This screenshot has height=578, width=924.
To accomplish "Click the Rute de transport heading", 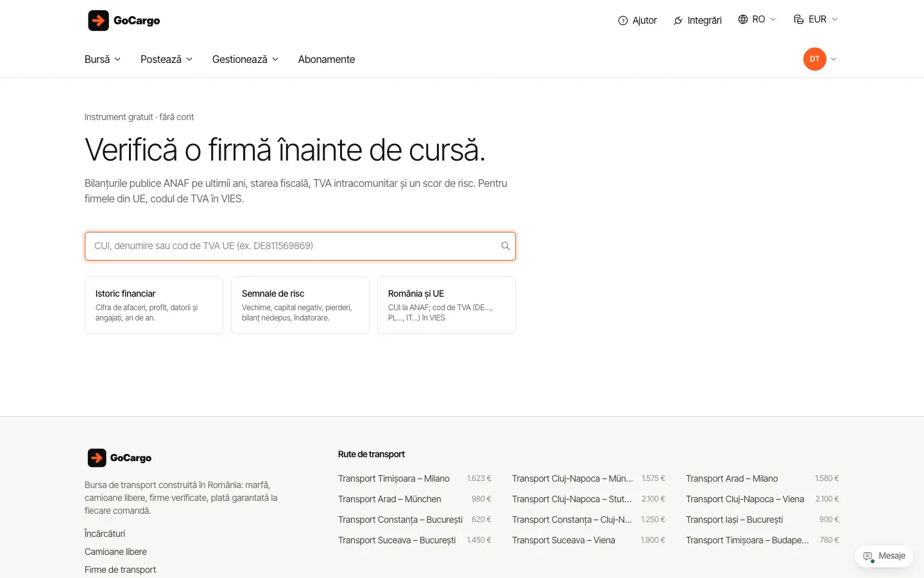I will [x=372, y=454].
